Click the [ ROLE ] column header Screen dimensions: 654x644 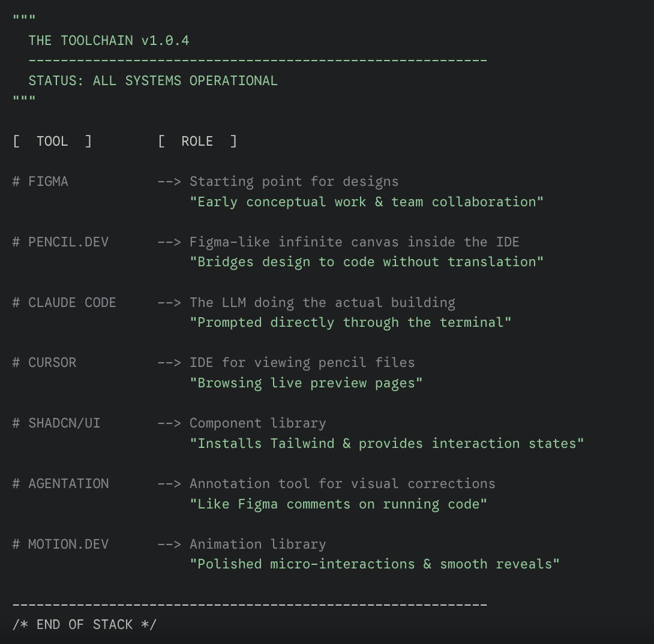click(197, 142)
